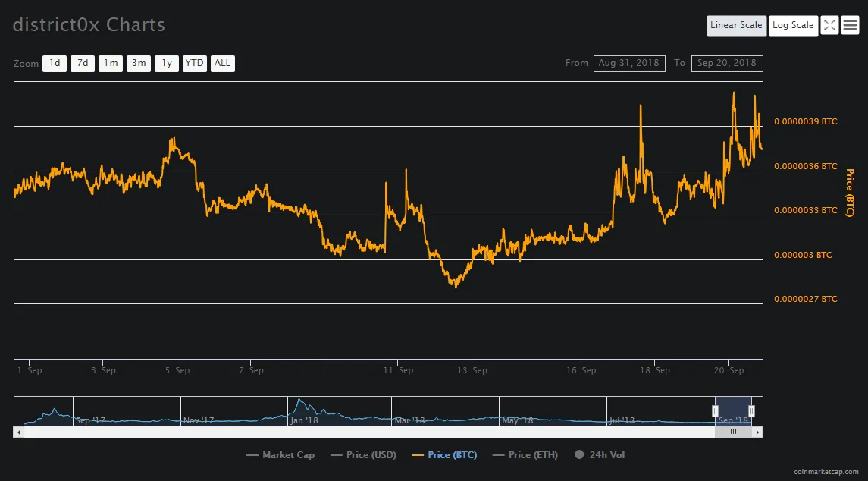Click the 0.000003 BTC axis label

[x=803, y=255]
